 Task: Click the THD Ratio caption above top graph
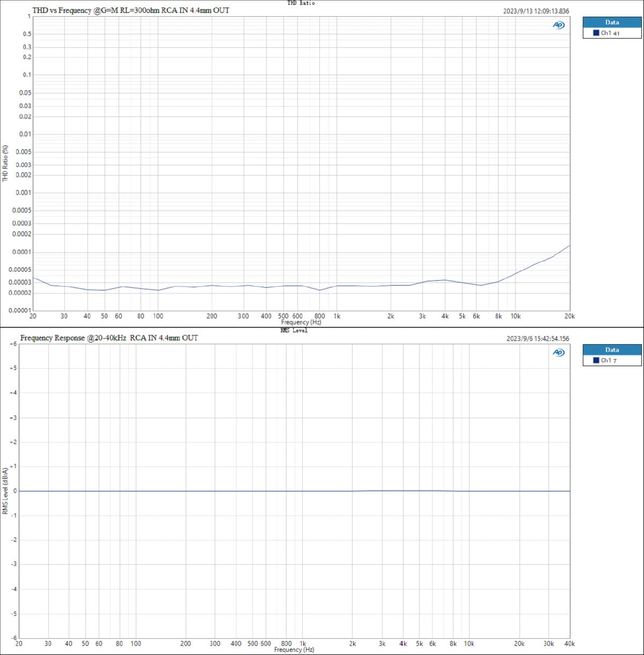coord(301,3)
